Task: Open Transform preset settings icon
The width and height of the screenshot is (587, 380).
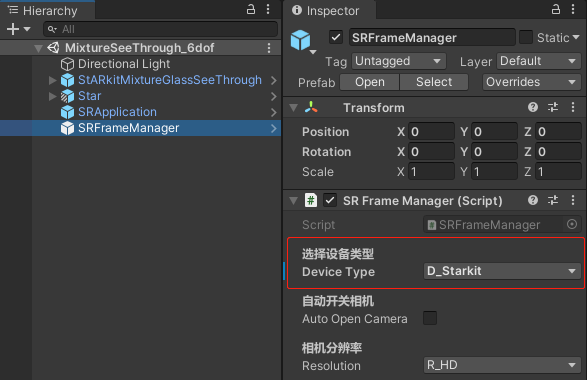Action: [553, 107]
